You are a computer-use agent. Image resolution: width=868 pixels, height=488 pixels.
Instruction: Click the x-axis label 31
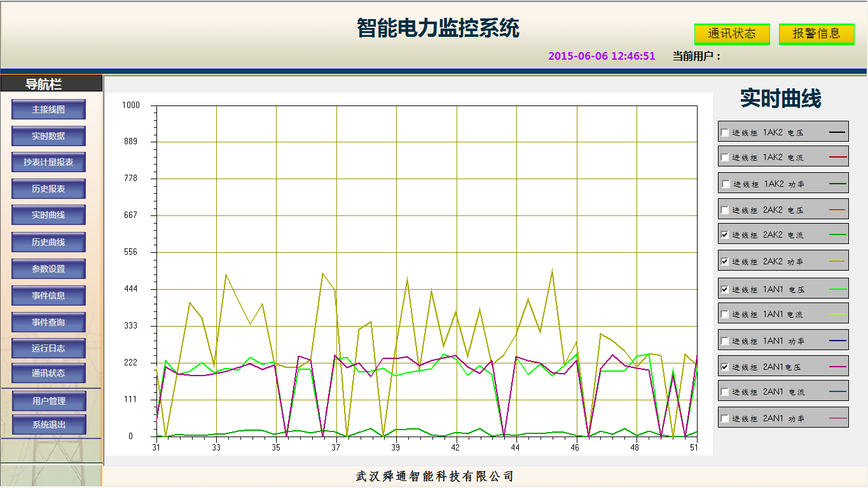point(156,448)
